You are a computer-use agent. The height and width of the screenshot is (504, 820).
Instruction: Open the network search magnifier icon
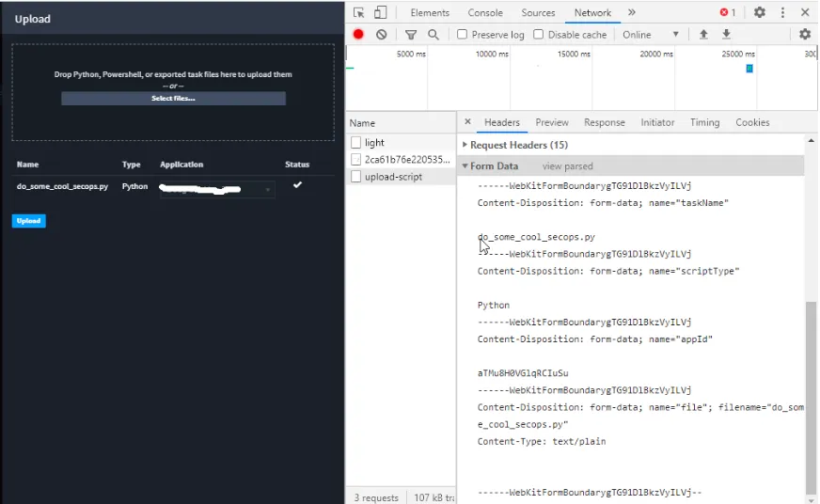[x=433, y=35]
